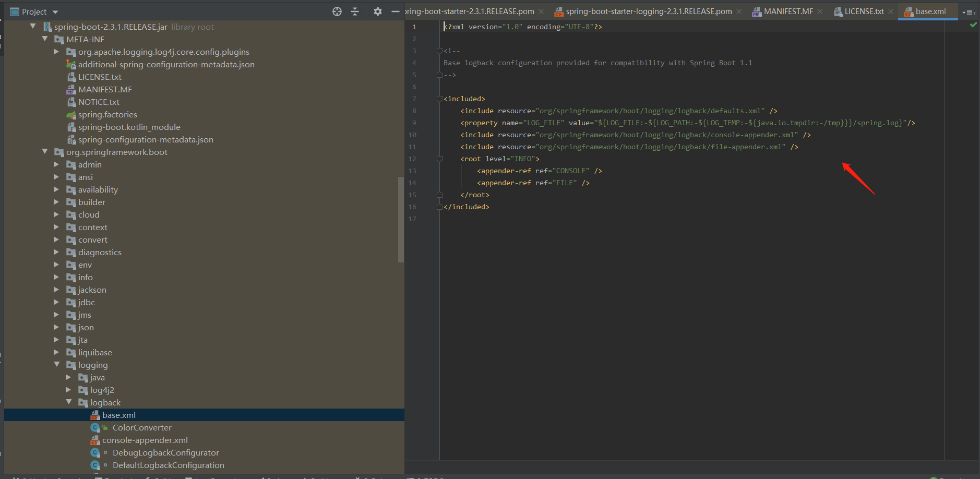The height and width of the screenshot is (479, 980).
Task: Select the json package
Action: pyautogui.click(x=86, y=327)
